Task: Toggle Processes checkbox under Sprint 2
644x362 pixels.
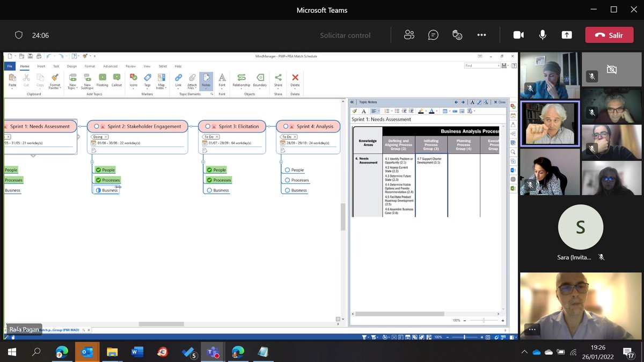Action: (99, 180)
